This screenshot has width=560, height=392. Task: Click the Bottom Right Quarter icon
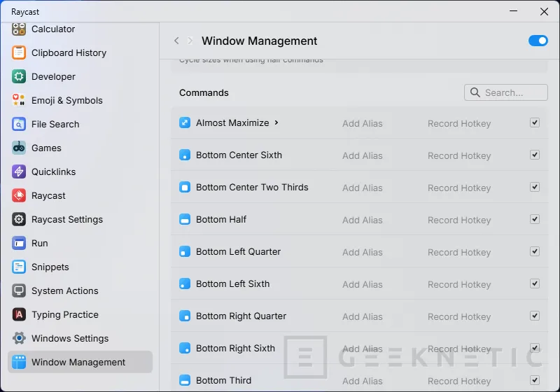click(185, 316)
